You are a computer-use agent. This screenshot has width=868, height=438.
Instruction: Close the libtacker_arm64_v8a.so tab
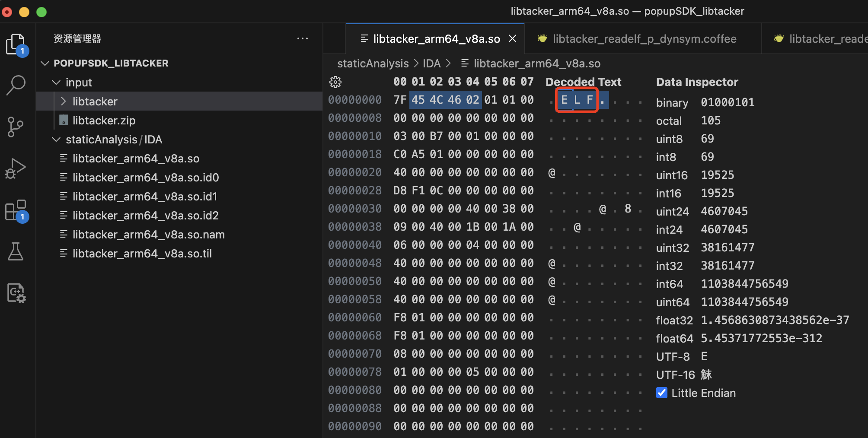point(513,39)
